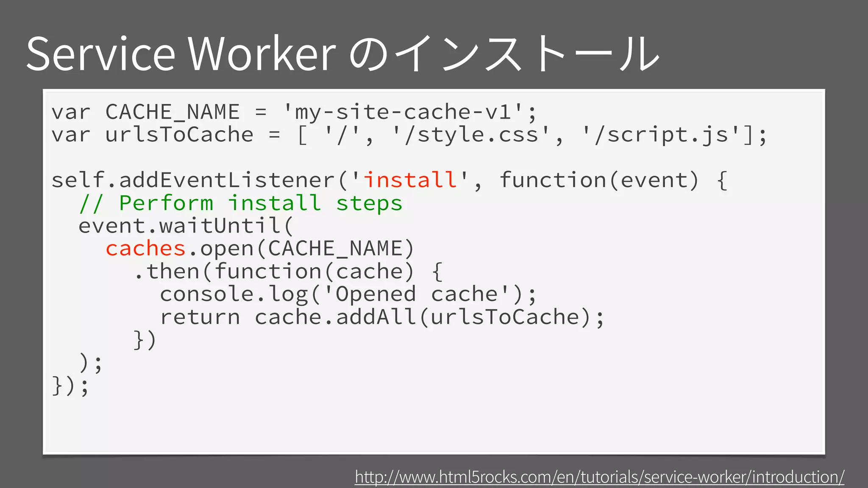The width and height of the screenshot is (868, 488).
Task: Click the 'self.addEventListener' text
Action: pos(193,180)
